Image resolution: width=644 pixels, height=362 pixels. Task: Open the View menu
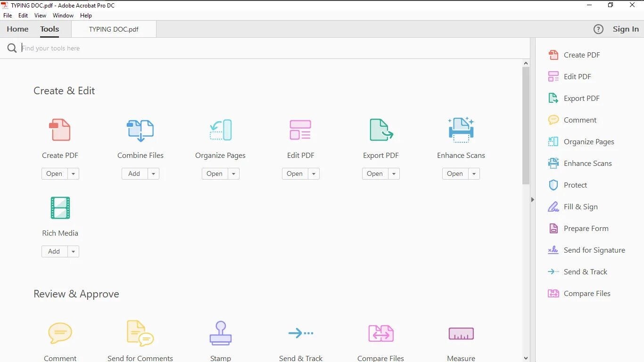point(41,16)
